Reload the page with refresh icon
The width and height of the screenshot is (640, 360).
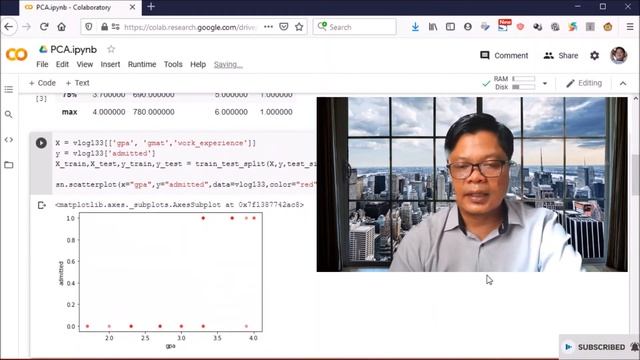pyautogui.click(x=44, y=27)
